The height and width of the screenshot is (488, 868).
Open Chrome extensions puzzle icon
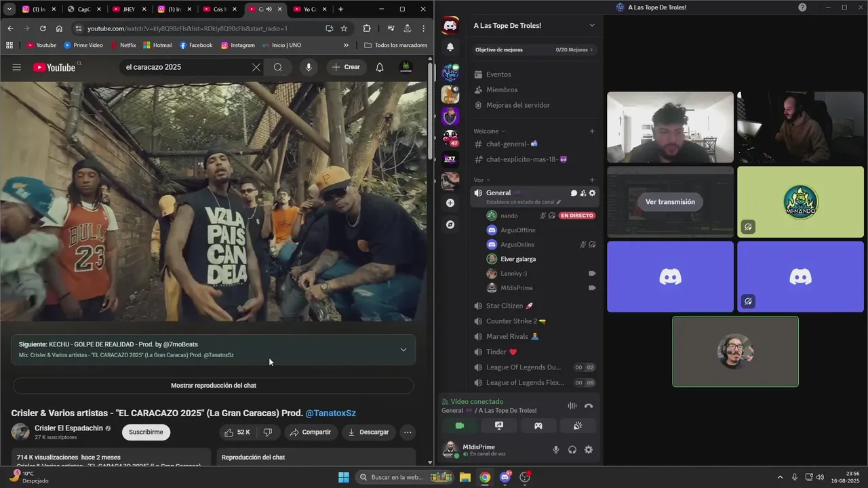click(x=367, y=28)
